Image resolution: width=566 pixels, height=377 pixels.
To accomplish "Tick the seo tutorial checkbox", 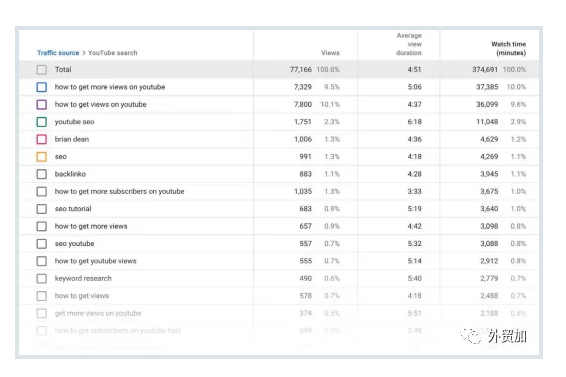I will pyautogui.click(x=42, y=209).
